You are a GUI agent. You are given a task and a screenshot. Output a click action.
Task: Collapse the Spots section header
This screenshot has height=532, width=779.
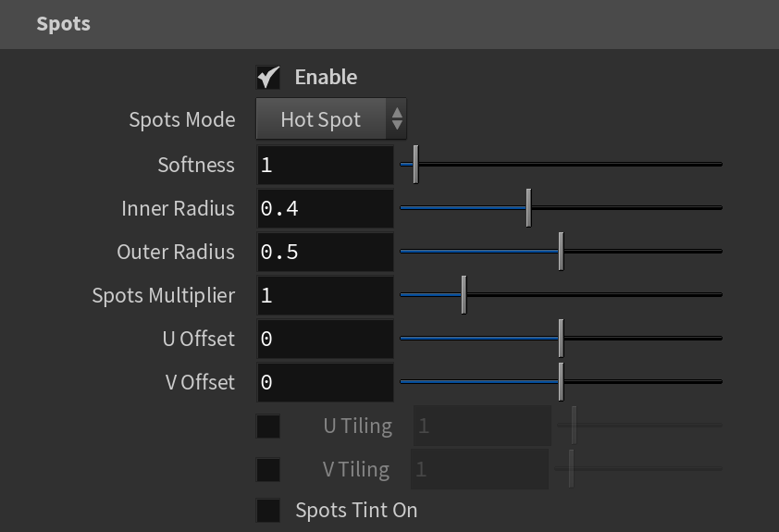[389, 24]
